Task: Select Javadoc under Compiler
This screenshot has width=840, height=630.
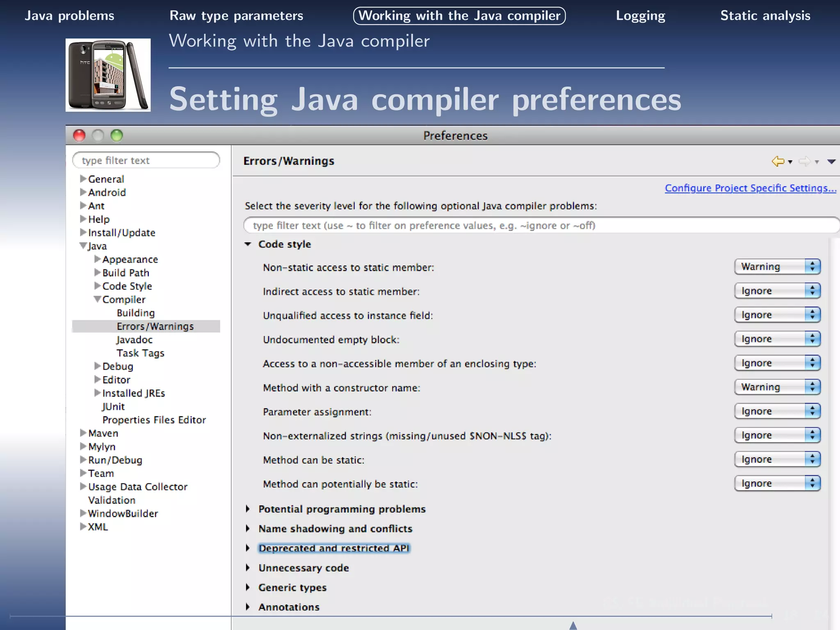Action: click(135, 340)
